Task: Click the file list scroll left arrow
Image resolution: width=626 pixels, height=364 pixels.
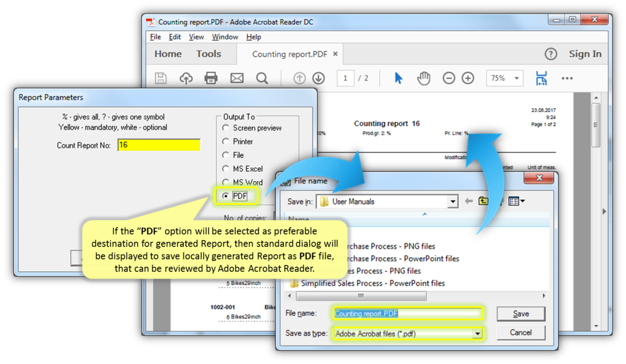Action: click(x=290, y=296)
